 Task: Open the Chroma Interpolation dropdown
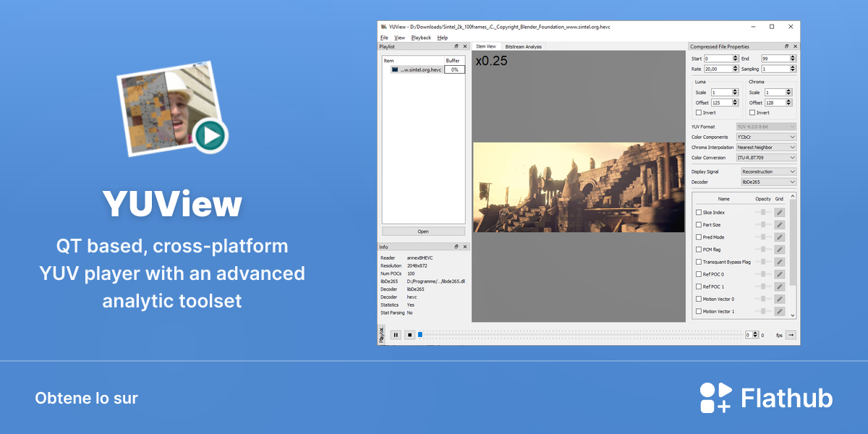tap(766, 147)
